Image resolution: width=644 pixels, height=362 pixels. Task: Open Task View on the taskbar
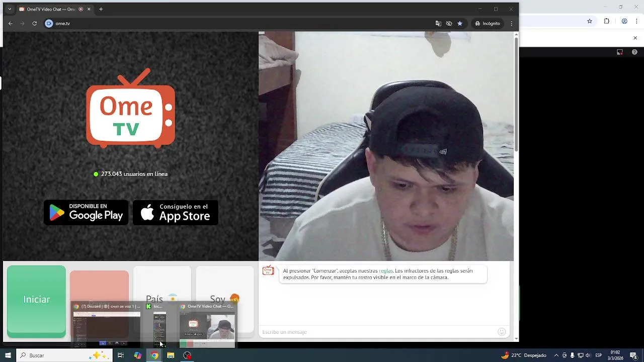tap(121, 355)
